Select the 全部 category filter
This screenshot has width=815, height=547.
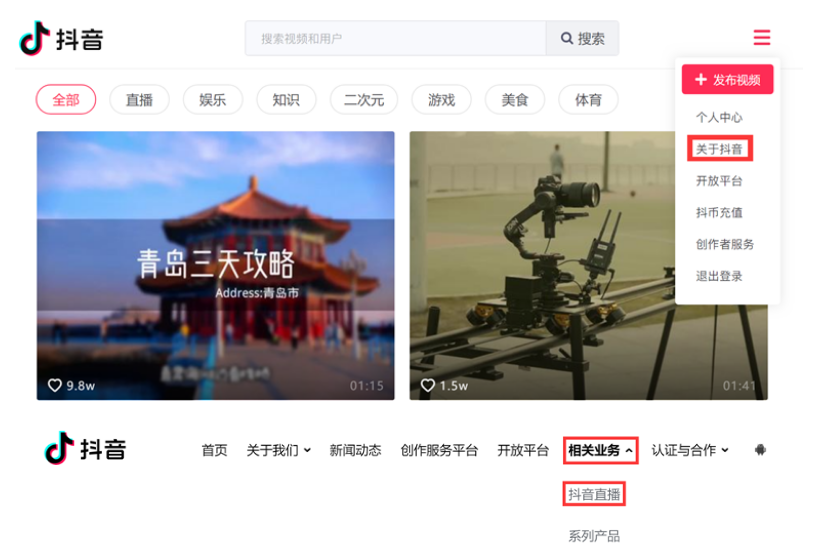tap(66, 100)
